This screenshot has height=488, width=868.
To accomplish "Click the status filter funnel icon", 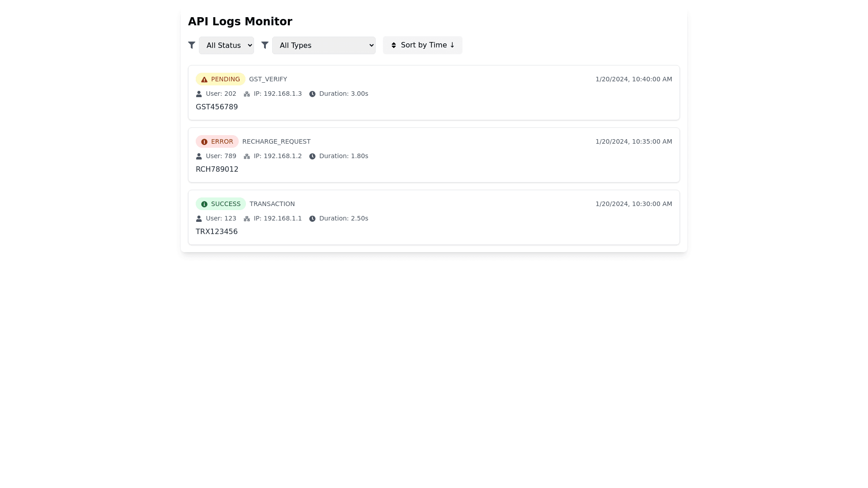I will [x=192, y=45].
